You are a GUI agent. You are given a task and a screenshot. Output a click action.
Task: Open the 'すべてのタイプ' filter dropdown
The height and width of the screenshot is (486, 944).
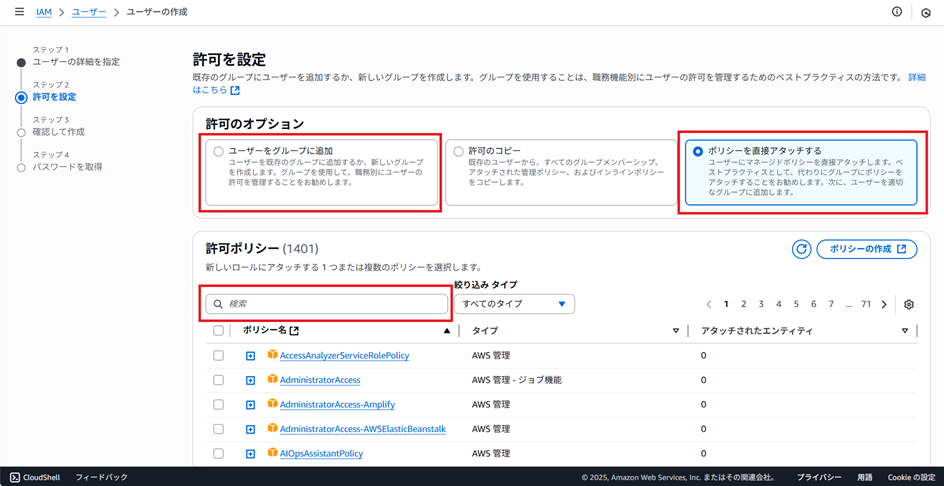514,303
